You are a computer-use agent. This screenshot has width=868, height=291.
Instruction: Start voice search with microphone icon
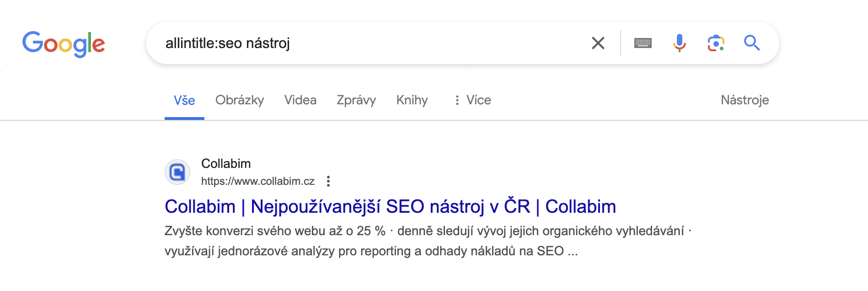(679, 43)
